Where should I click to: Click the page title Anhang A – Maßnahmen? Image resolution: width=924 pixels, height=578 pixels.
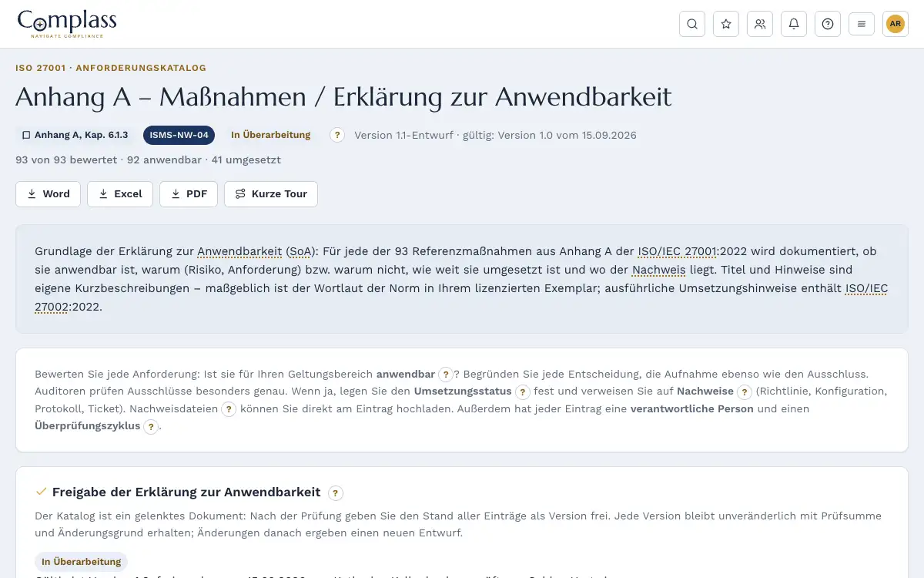[x=343, y=97]
